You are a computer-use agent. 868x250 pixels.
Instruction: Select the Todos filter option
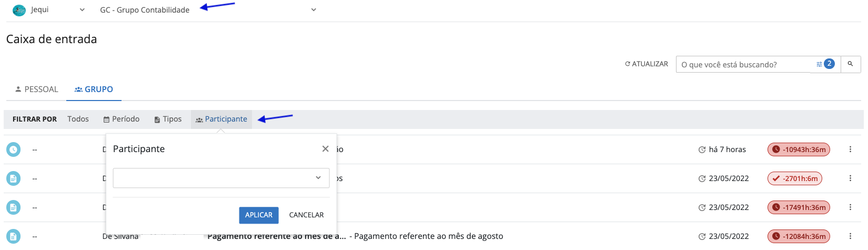[78, 119]
